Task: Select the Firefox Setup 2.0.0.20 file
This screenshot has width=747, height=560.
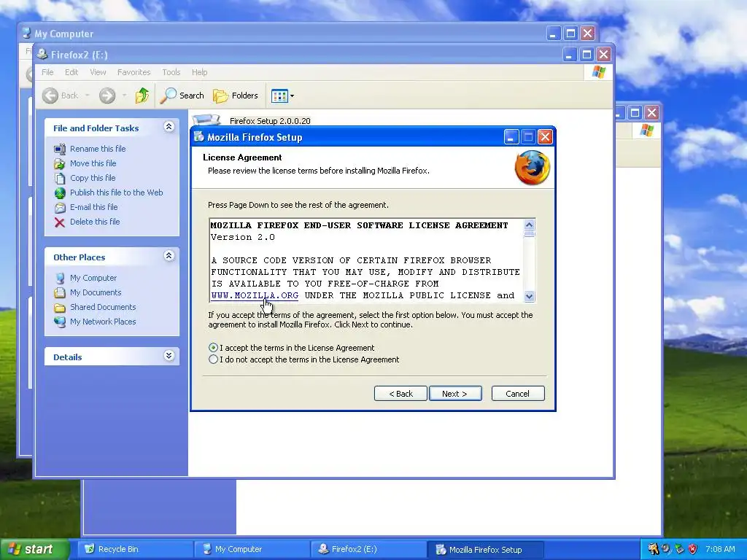Action: tap(270, 121)
